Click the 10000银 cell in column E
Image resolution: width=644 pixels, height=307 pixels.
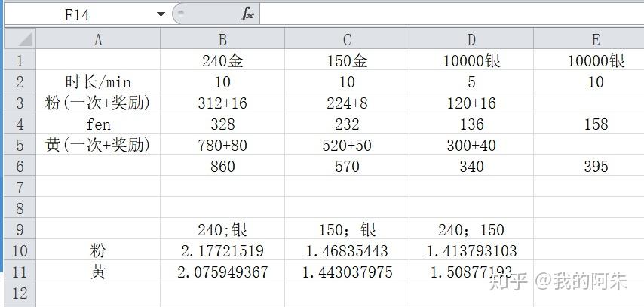(589, 60)
